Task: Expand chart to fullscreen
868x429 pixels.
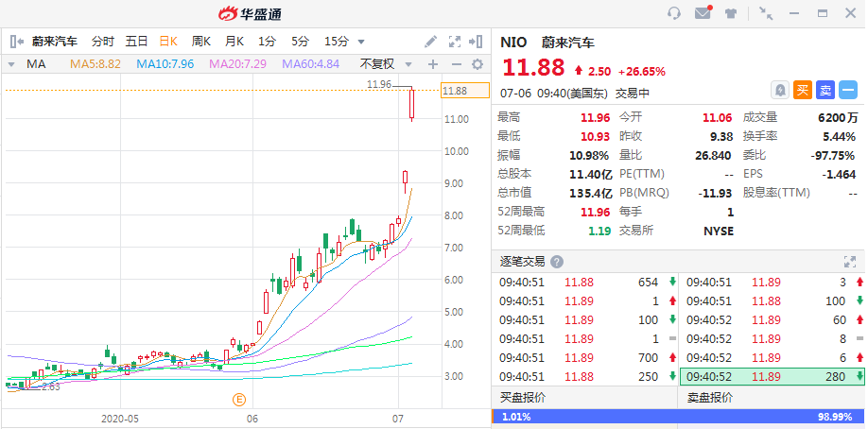Action: (x=455, y=42)
